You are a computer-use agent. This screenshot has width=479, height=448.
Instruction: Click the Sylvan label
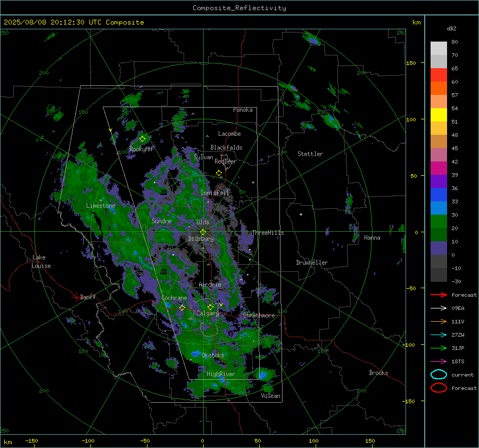203,157
